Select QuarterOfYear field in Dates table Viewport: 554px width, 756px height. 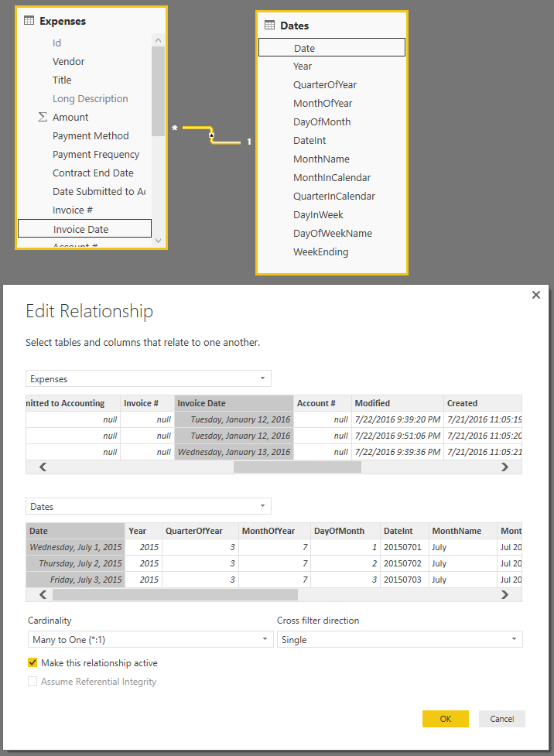[325, 85]
